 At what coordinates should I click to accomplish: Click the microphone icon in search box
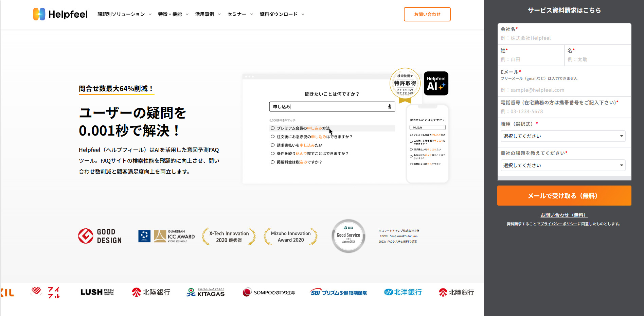coord(390,107)
